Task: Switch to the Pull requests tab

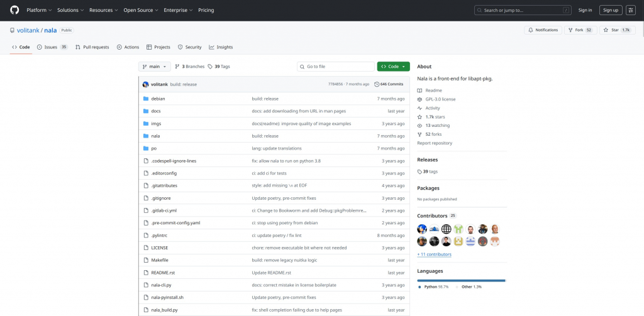Action: coord(92,47)
